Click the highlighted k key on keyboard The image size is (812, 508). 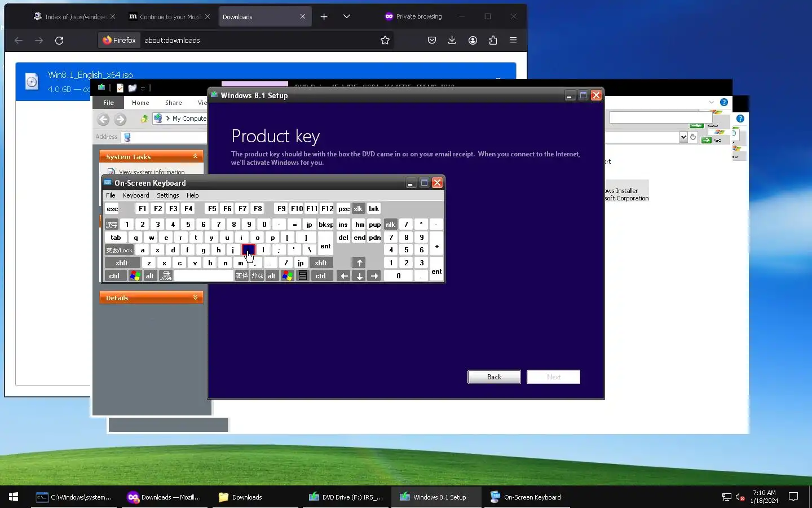[x=248, y=250]
